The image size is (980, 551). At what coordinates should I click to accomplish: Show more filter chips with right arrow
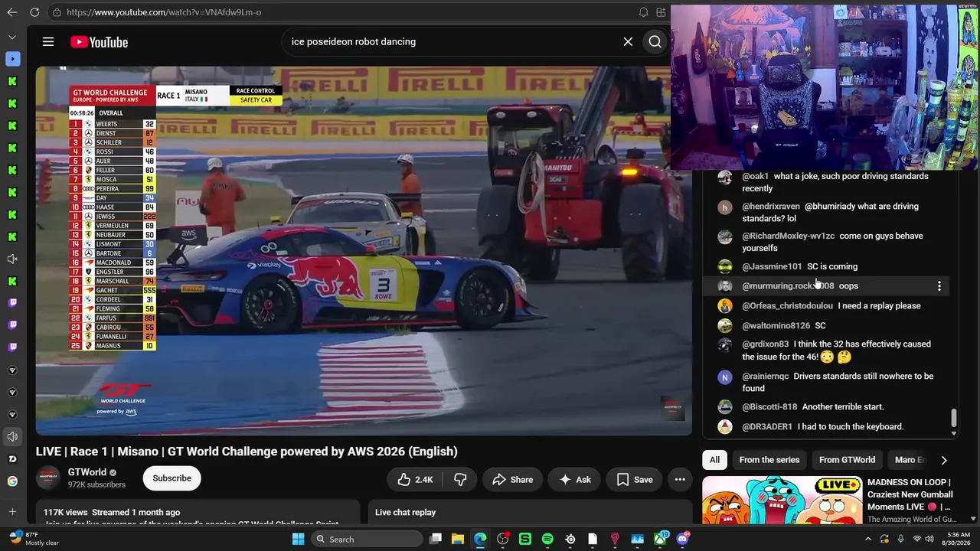tap(943, 460)
